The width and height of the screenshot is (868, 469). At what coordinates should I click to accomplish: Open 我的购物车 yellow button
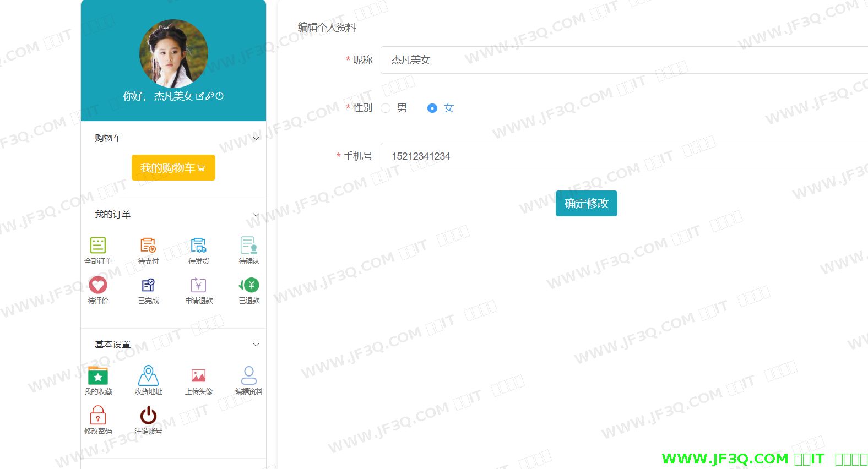(173, 168)
